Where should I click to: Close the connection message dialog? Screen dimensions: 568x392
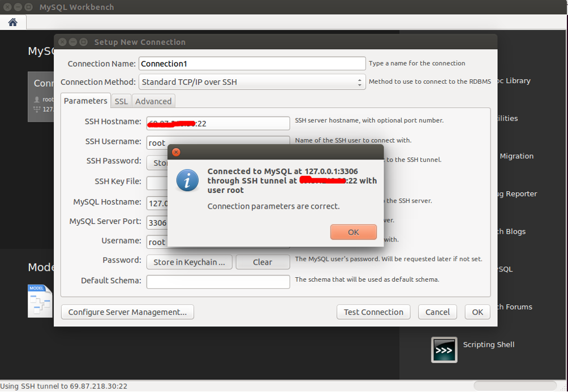(176, 152)
